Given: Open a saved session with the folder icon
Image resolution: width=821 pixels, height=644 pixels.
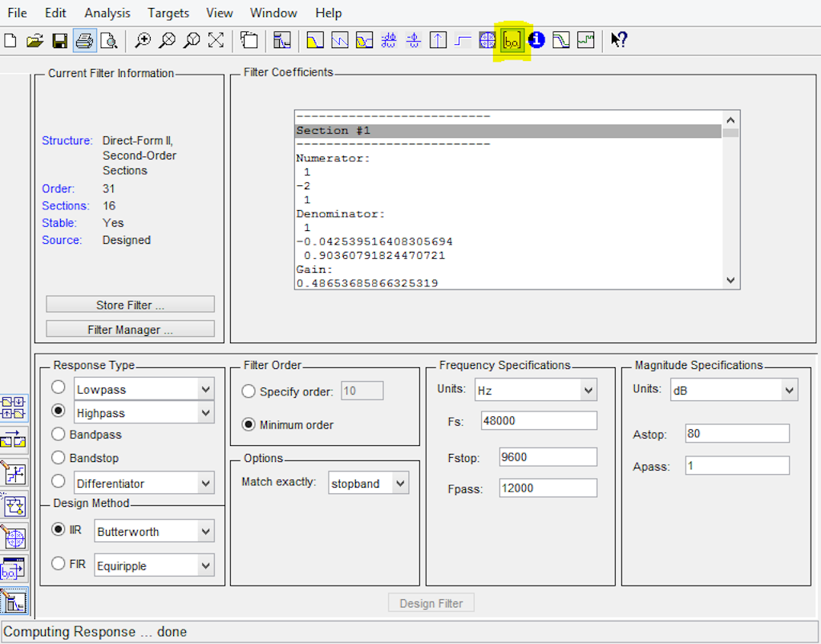Looking at the screenshot, I should coord(34,40).
